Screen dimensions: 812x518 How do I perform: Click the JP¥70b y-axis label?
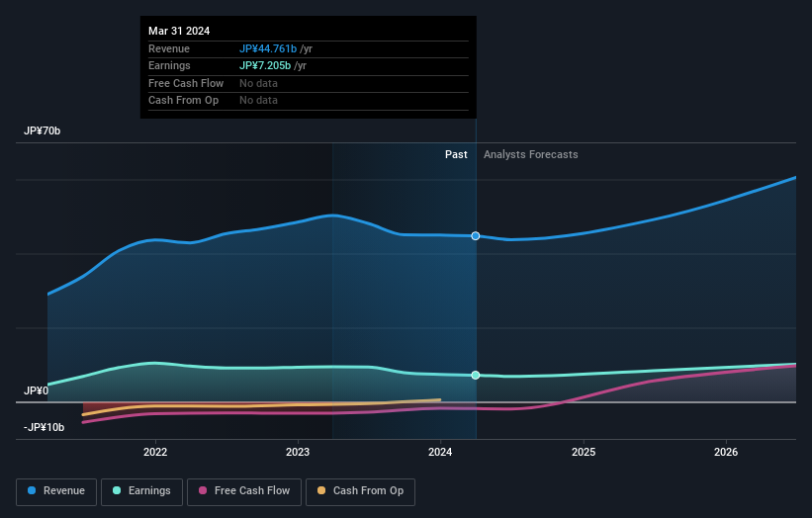coord(42,130)
